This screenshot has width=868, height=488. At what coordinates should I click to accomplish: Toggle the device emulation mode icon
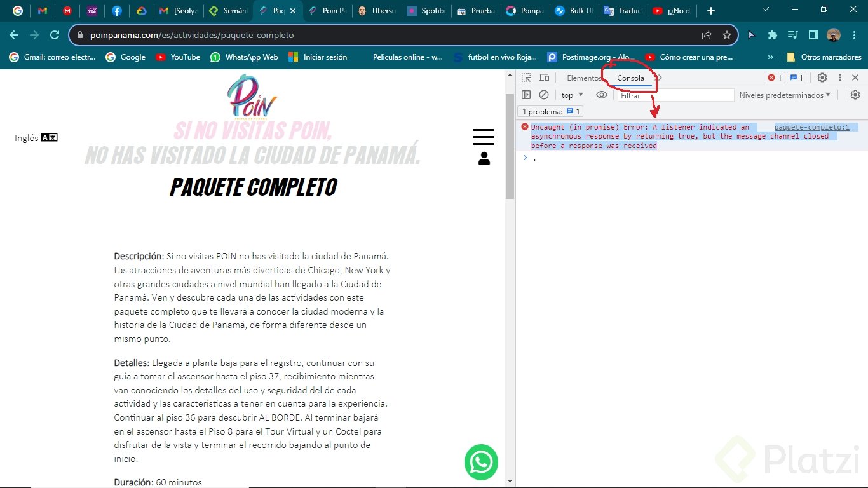click(544, 78)
